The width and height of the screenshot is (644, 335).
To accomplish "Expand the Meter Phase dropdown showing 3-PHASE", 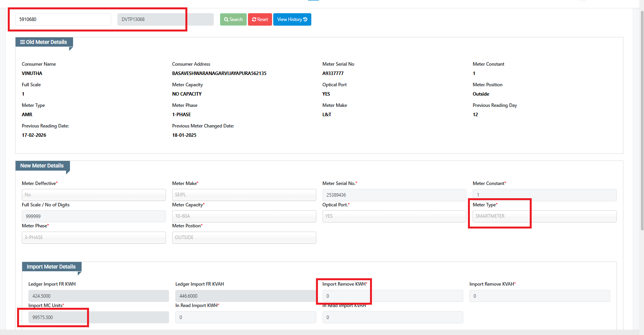I will [x=94, y=237].
